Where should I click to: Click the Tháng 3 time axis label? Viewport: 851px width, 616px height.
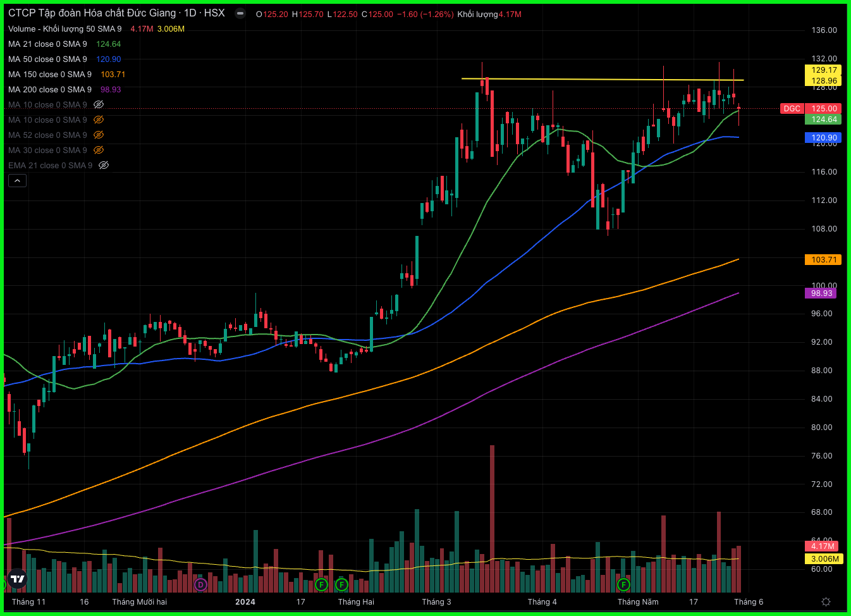(437, 602)
